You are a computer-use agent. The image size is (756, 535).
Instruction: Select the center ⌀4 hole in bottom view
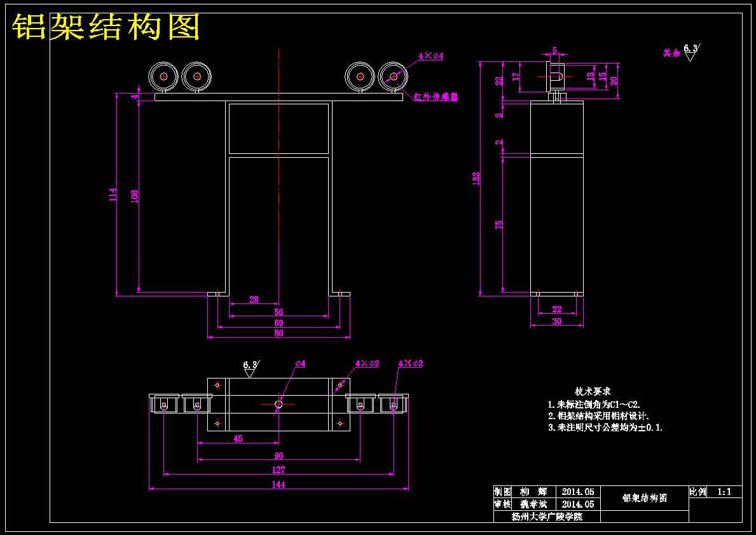click(278, 404)
